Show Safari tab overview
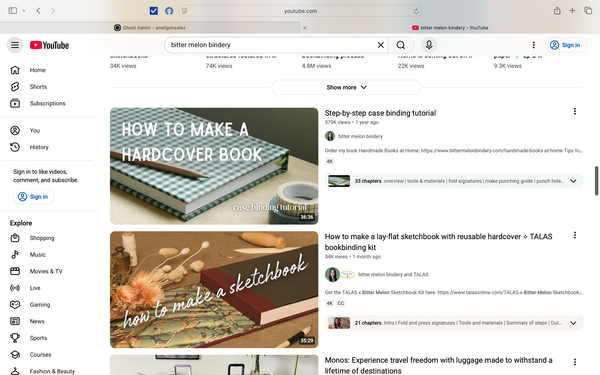The image size is (600, 375). point(587,11)
